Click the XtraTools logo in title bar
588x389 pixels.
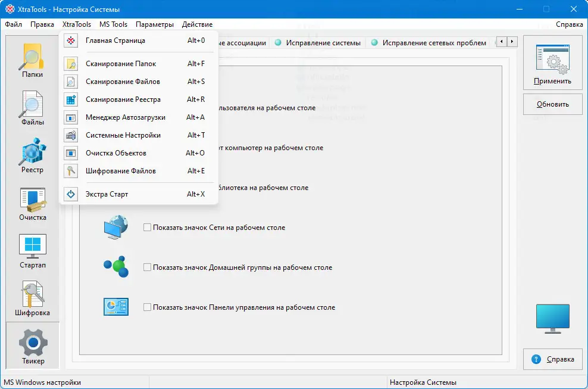10,9
